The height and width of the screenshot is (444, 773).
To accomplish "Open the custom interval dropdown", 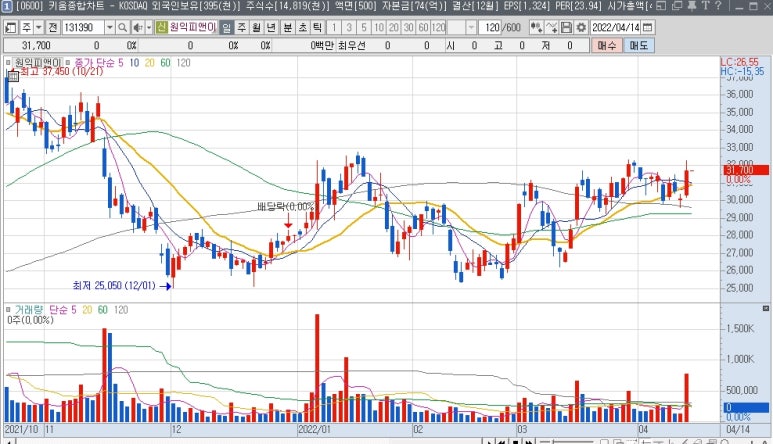I will click(471, 28).
